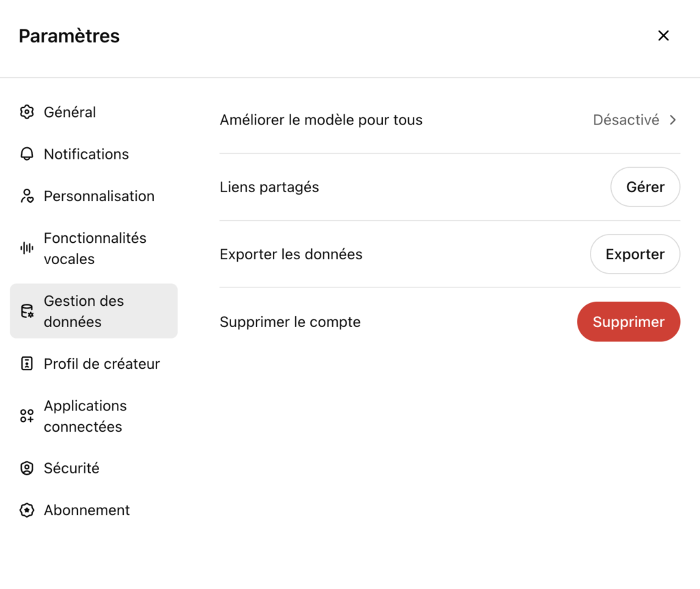Viewport: 700px width, 589px height.
Task: Switch to the Abonnement section
Action: (87, 510)
